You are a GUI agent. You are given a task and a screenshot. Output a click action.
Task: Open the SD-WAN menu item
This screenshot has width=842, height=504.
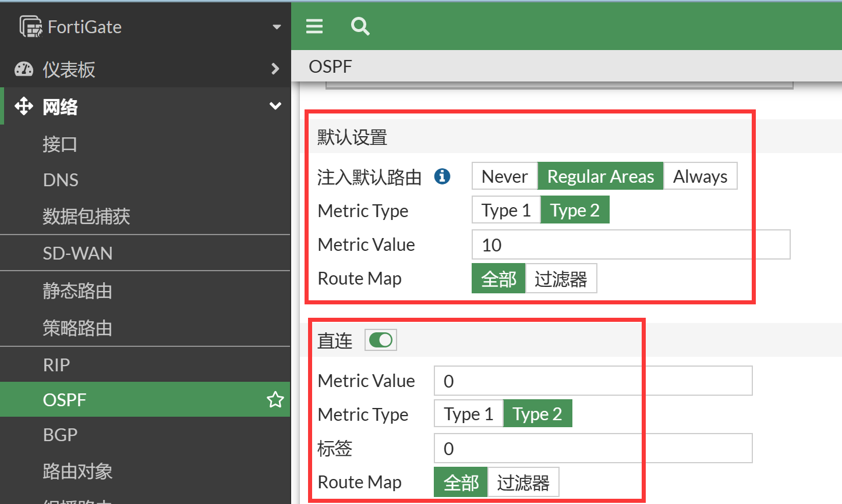pos(77,253)
